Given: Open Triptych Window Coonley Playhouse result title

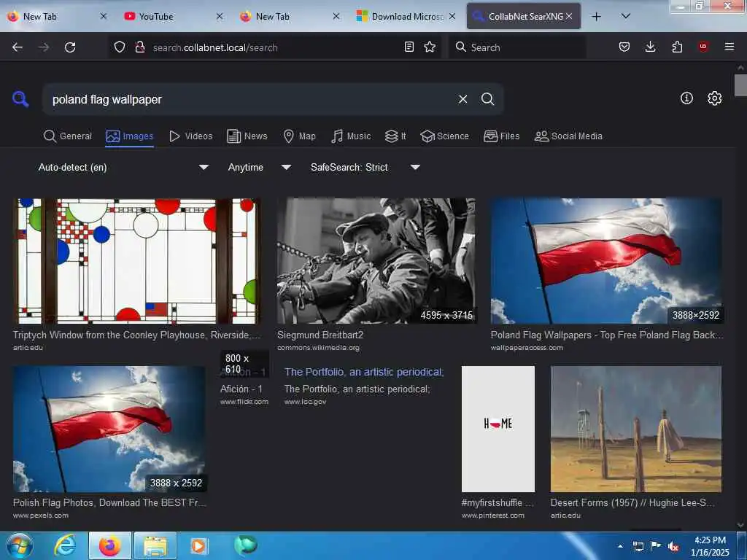Looking at the screenshot, I should click(x=136, y=335).
